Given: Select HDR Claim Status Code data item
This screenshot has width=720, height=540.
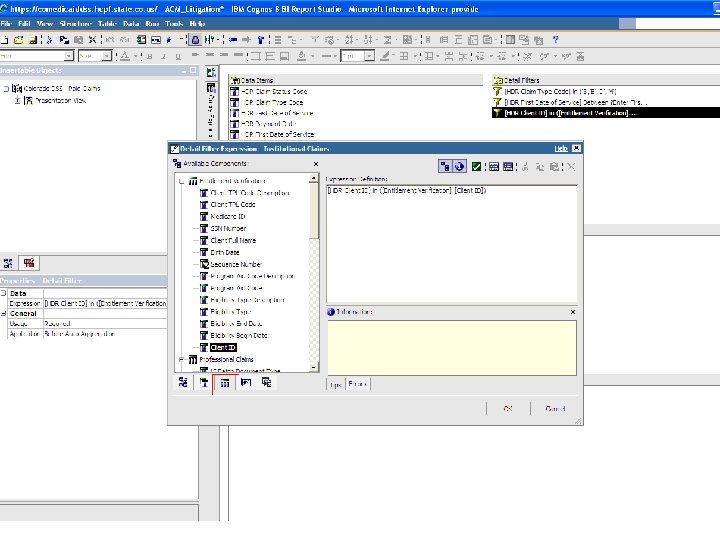Looking at the screenshot, I should tap(269, 91).
